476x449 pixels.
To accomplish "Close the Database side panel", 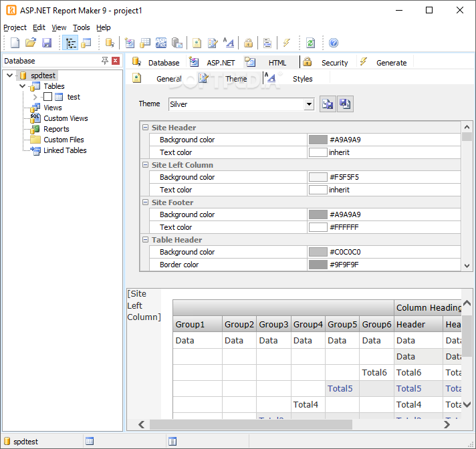I will [116, 61].
